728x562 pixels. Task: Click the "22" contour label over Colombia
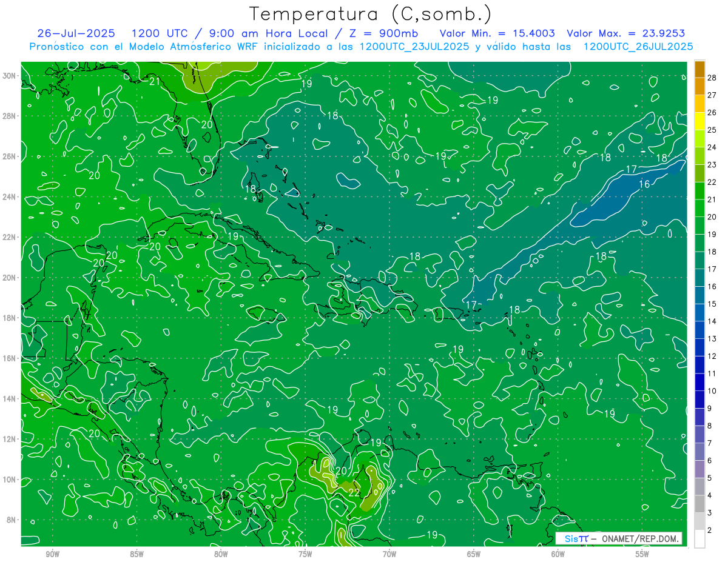tap(354, 493)
